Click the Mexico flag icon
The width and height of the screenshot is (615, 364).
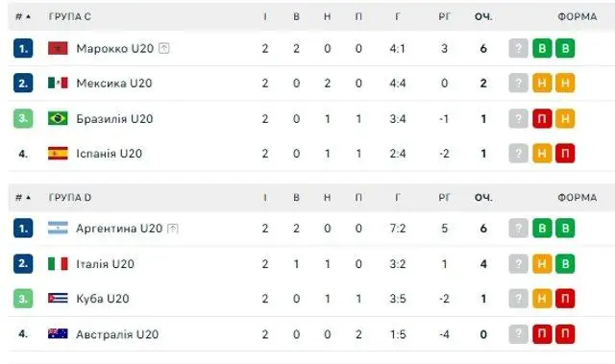pos(58,83)
